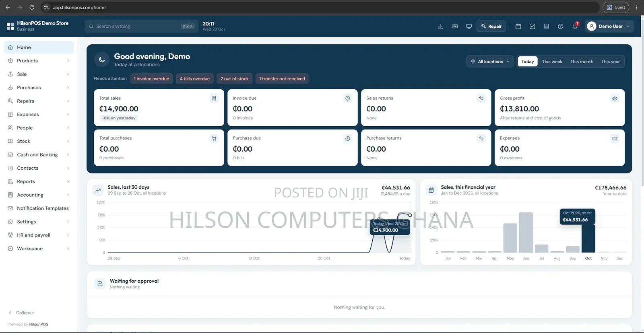The height and width of the screenshot is (333, 644).
Task: Click the cart icon on Total purchases card
Action: tap(214, 139)
